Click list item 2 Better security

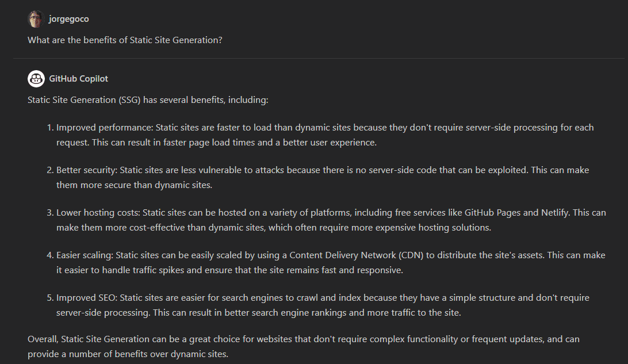(317, 177)
